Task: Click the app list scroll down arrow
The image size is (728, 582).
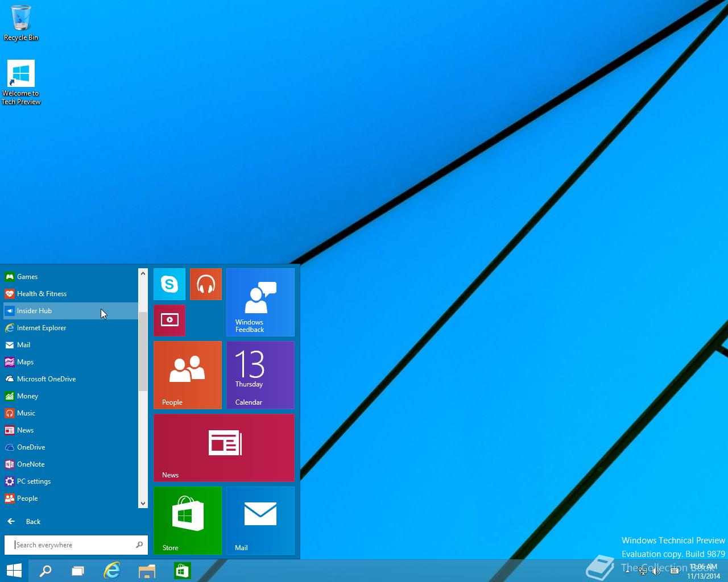Action: 143,503
